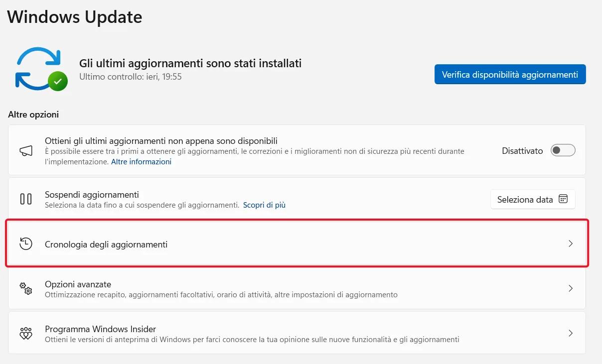
Task: Expand Programma Windows Insider chevron
Action: tap(571, 333)
